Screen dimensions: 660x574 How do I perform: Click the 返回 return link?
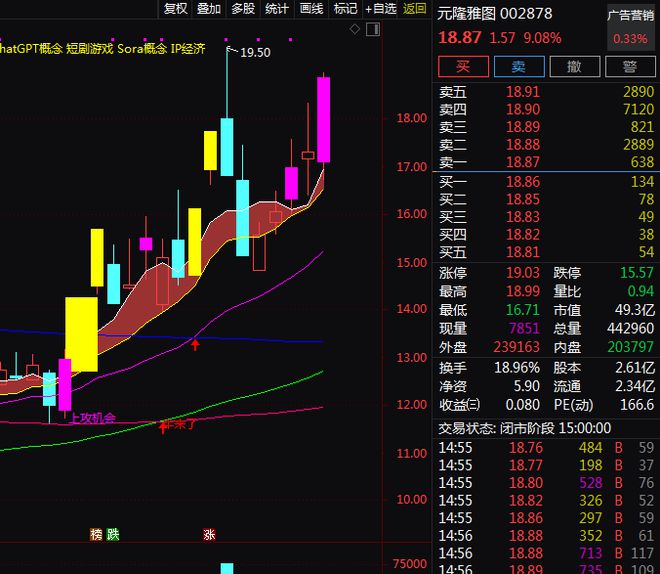pos(415,8)
